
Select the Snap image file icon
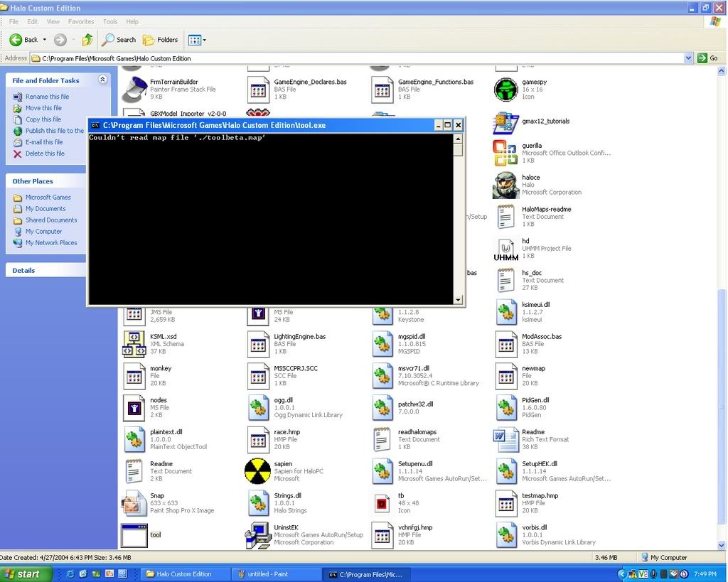click(x=134, y=503)
